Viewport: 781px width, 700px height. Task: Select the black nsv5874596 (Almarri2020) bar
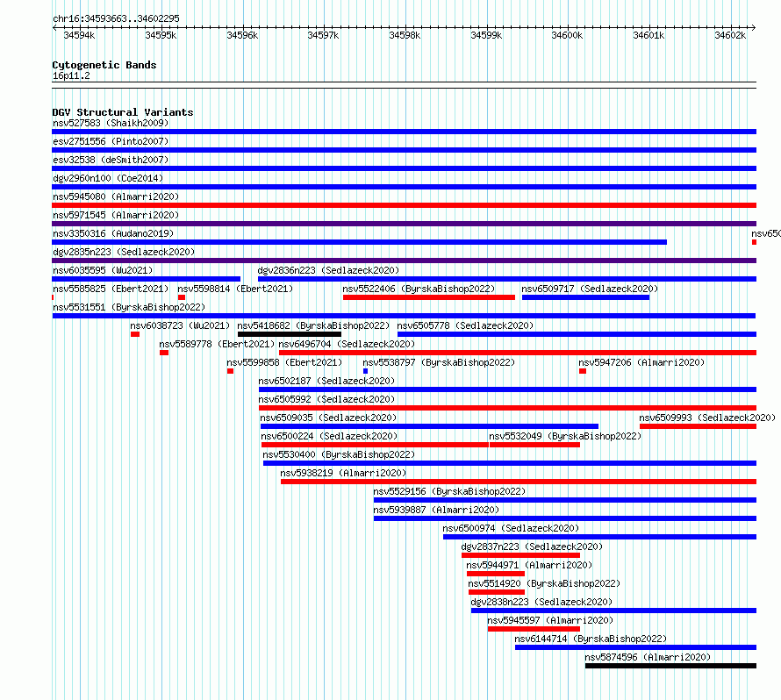click(x=671, y=666)
